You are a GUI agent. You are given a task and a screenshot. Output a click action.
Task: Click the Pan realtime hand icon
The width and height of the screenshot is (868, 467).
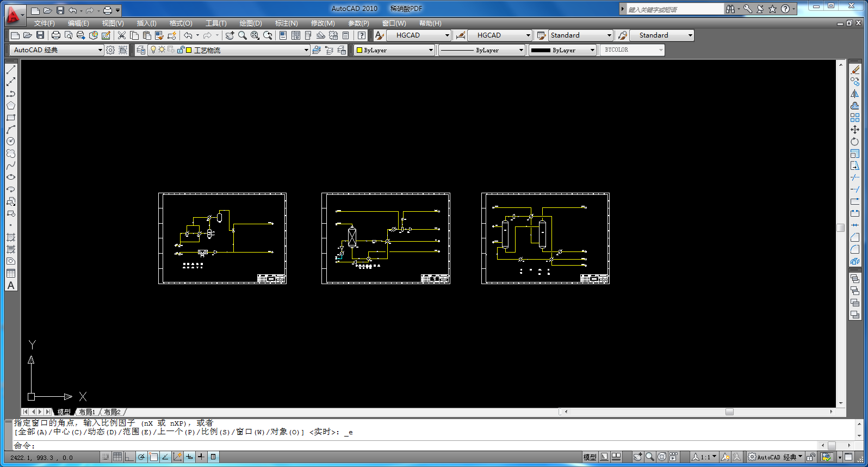pos(230,35)
